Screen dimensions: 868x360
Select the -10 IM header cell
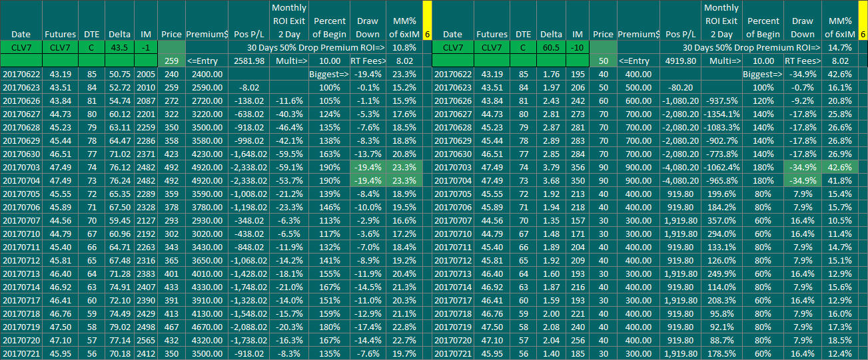point(578,48)
